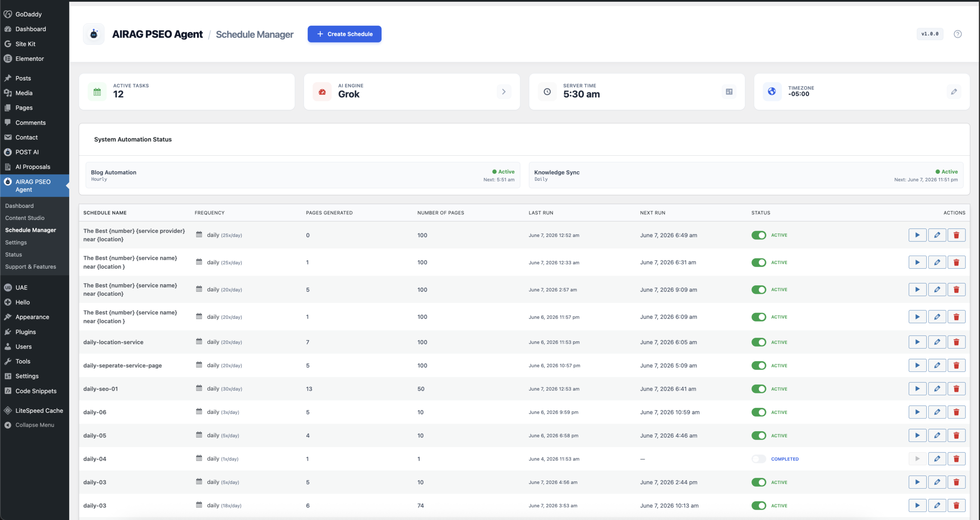Open AI Proposals in sidebar
This screenshot has height=520, width=980.
point(33,167)
